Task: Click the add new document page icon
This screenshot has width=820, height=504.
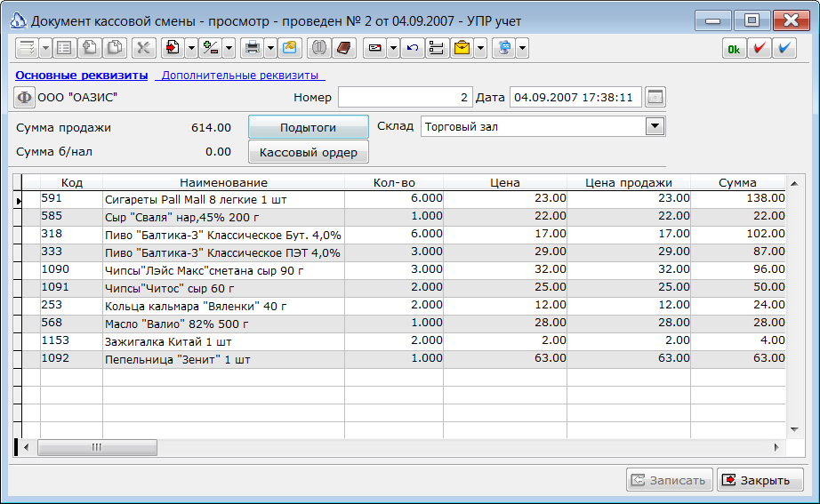Action: [90, 48]
